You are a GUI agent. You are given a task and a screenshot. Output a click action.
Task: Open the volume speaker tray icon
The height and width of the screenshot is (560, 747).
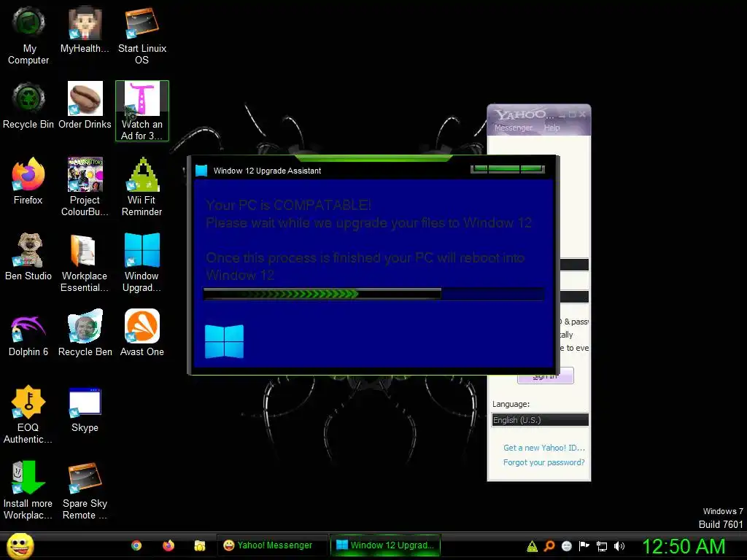(619, 546)
